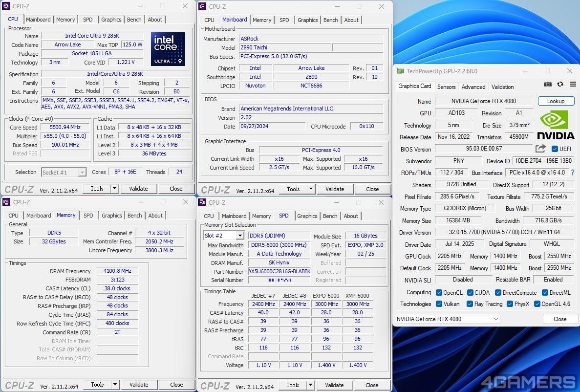Click the Close button in the Memory window

pos(176,385)
